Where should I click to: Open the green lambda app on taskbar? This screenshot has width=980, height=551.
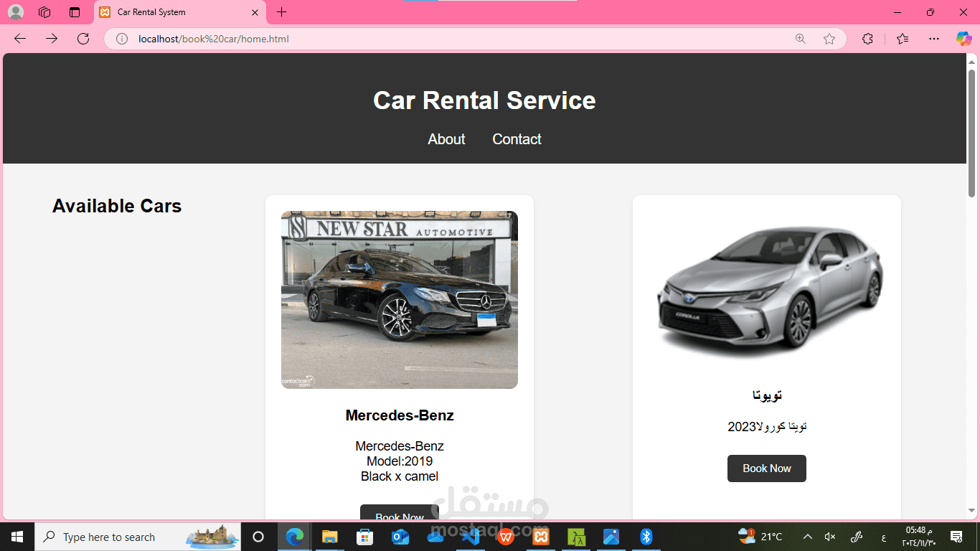(576, 537)
